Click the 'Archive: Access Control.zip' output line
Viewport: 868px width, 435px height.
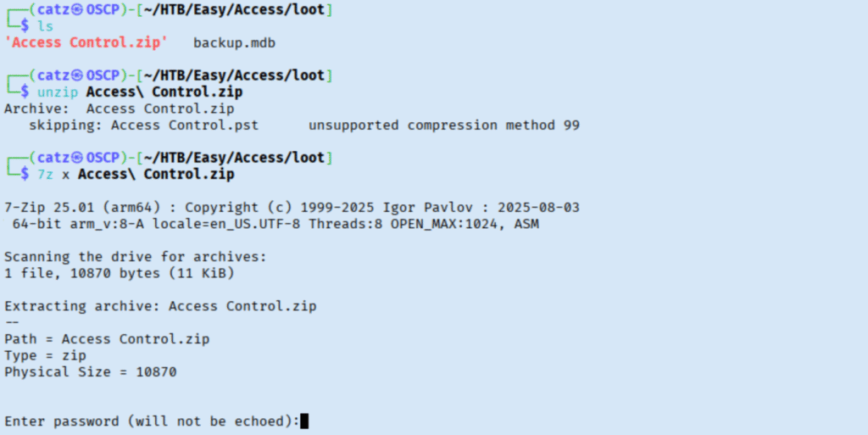[x=120, y=109]
